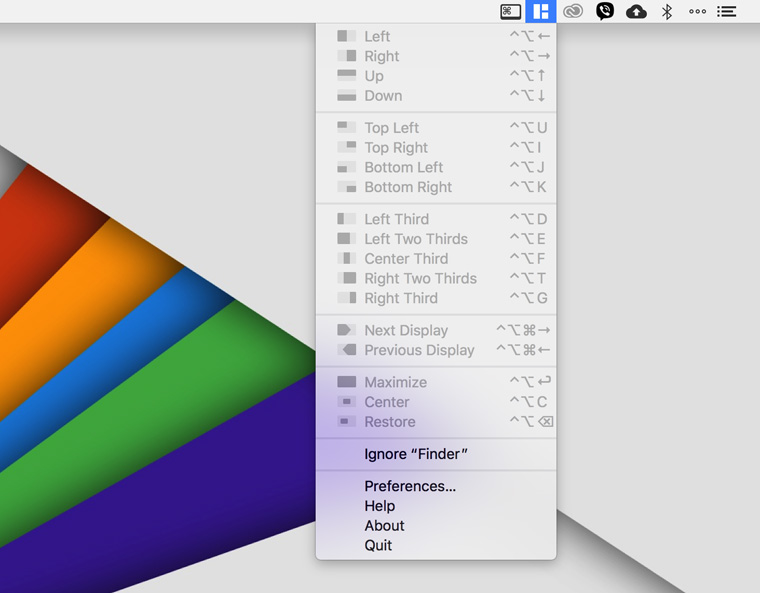The width and height of the screenshot is (760, 593).
Task: Open Creative Cloud menu bar icon
Action: [x=572, y=11]
